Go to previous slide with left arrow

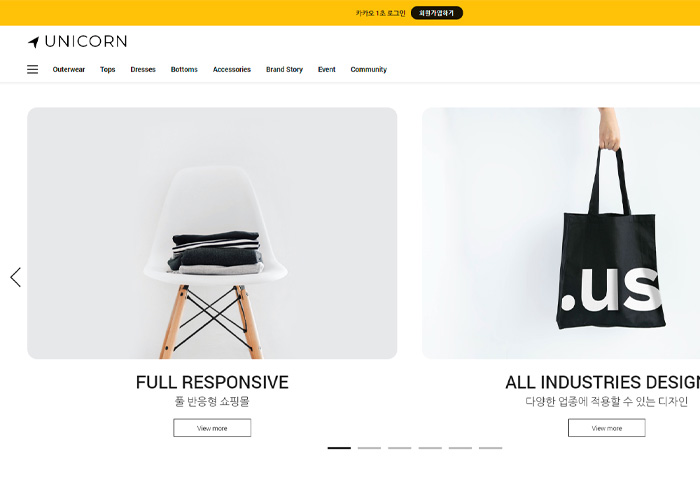tap(16, 277)
